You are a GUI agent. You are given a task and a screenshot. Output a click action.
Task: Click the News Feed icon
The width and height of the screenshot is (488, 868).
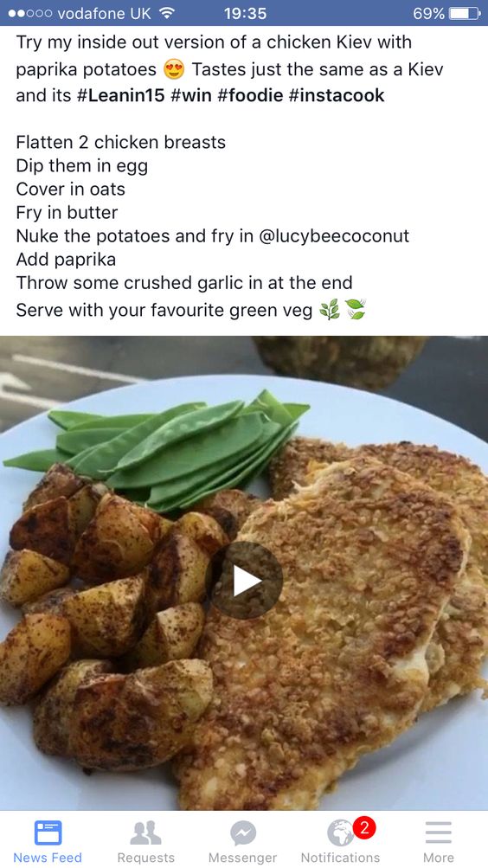click(48, 833)
